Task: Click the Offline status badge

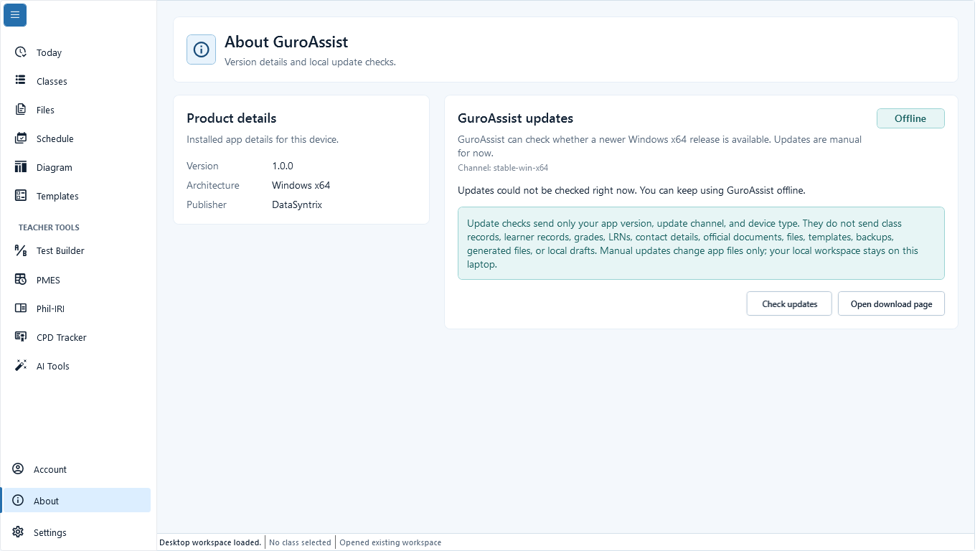Action: [910, 118]
